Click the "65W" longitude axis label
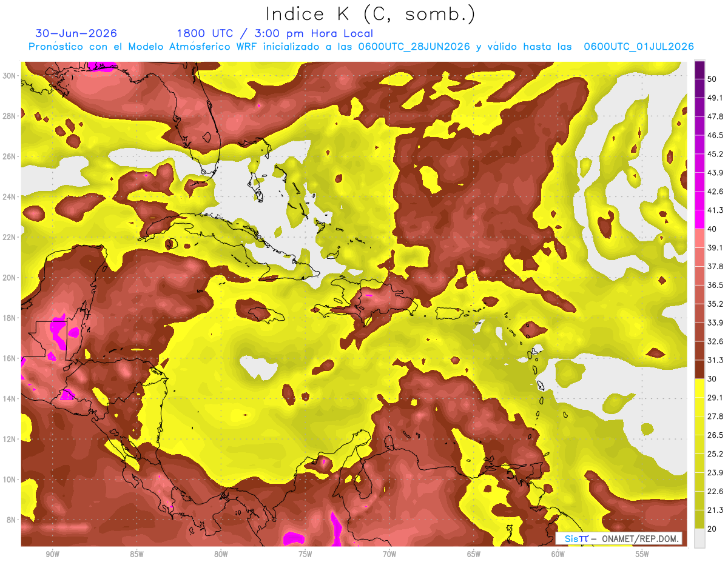The width and height of the screenshot is (728, 562). [474, 554]
